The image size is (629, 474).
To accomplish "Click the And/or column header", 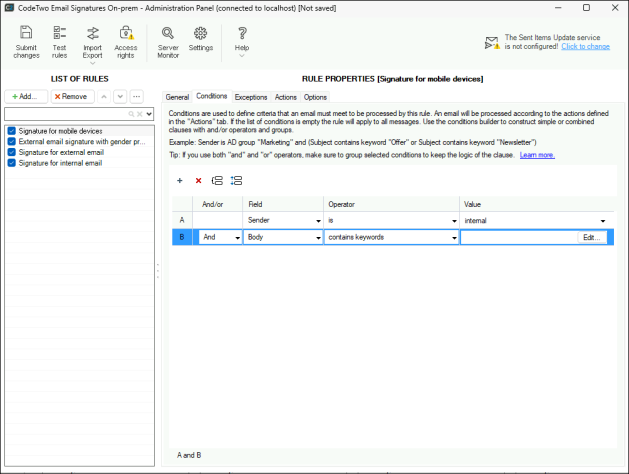I will (x=217, y=204).
